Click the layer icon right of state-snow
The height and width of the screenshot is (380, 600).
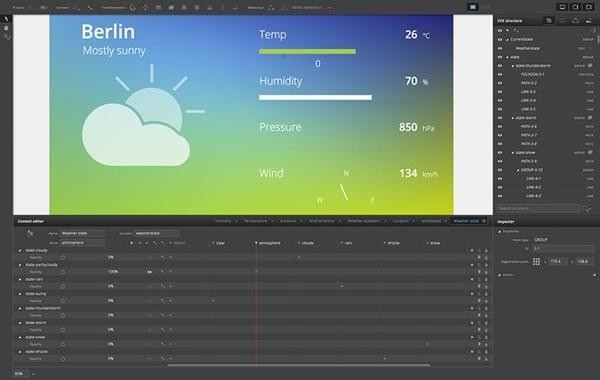(x=590, y=152)
